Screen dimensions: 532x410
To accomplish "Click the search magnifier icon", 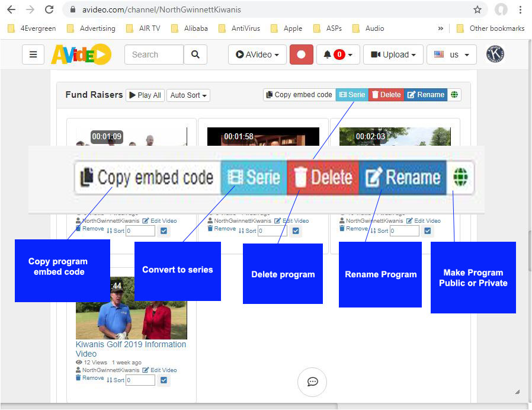I will pos(196,55).
